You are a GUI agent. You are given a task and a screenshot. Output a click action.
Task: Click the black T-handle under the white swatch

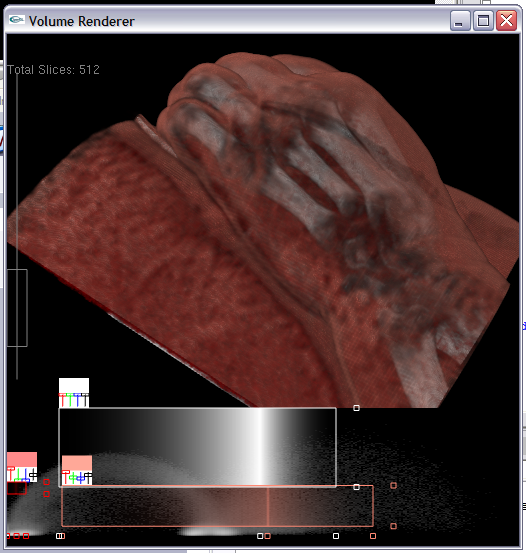(x=85, y=400)
